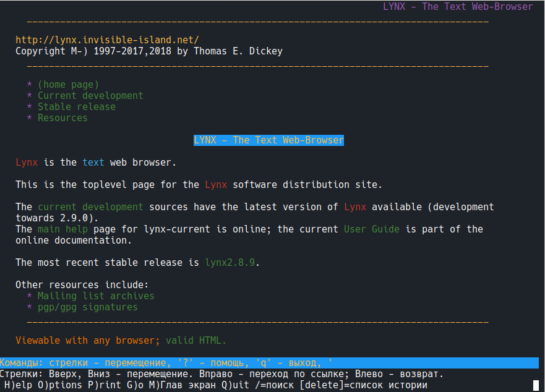Follow the lynx2.8.9 release link
Image resolution: width=545 pixels, height=392 pixels.
(230, 262)
